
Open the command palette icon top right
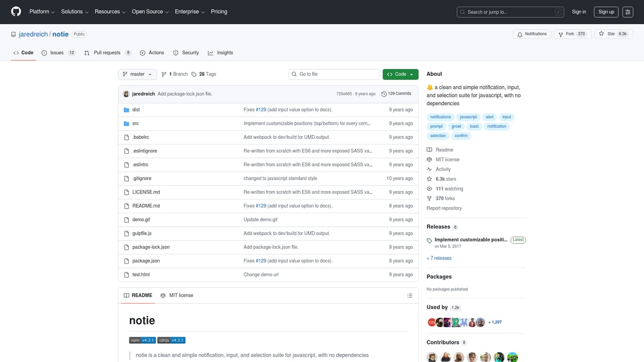tap(628, 12)
